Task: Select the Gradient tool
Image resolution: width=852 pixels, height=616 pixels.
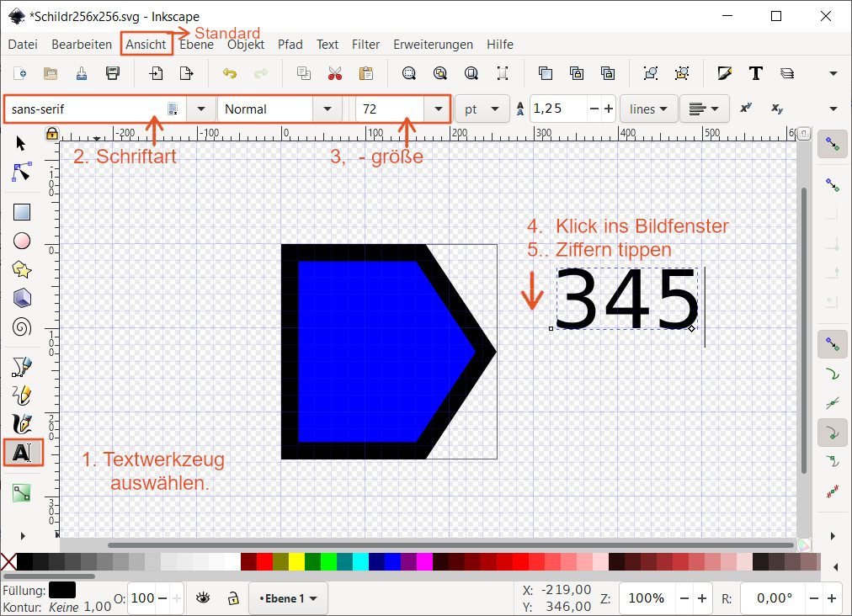Action: pyautogui.click(x=22, y=493)
